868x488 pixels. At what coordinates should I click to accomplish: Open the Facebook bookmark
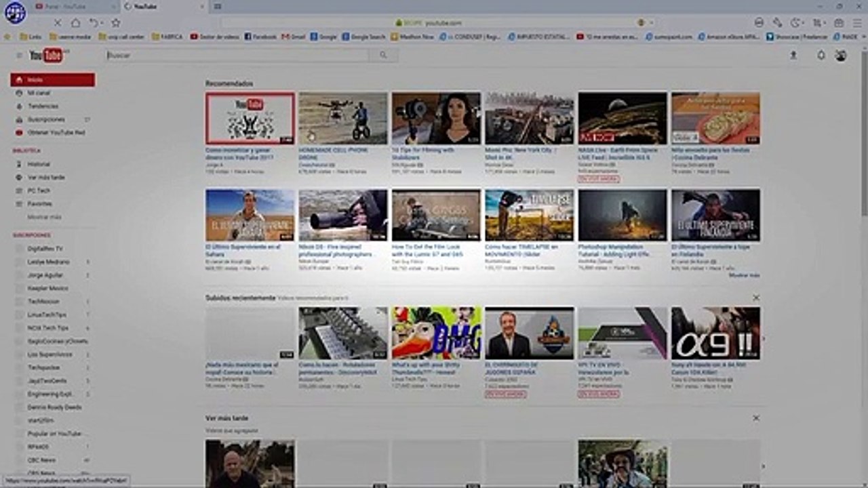[x=260, y=37]
